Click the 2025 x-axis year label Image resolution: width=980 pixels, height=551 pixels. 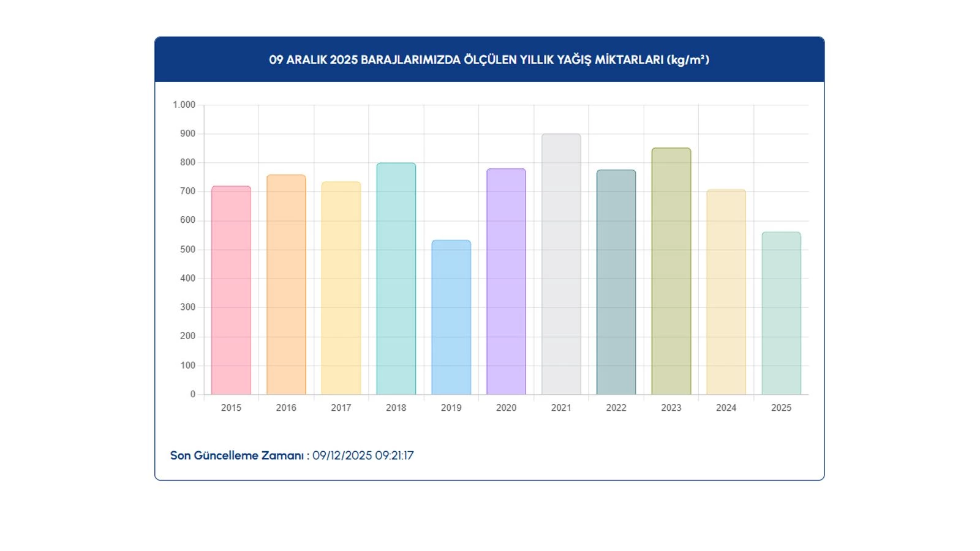781,408
